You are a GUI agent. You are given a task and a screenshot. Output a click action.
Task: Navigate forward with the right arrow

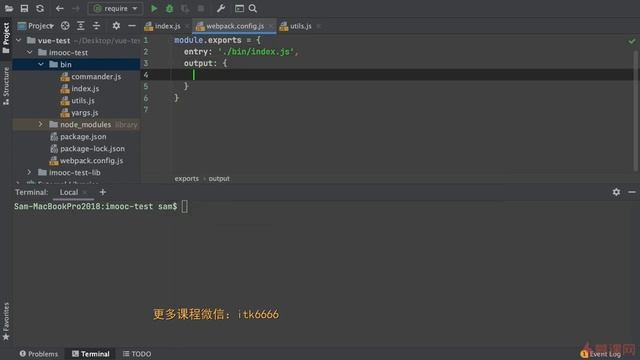click(x=76, y=8)
